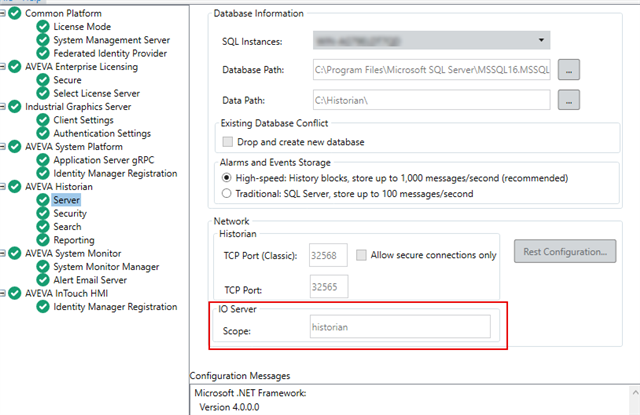The width and height of the screenshot is (640, 415).
Task: Open System Monitor Manager settings
Action: click(106, 267)
